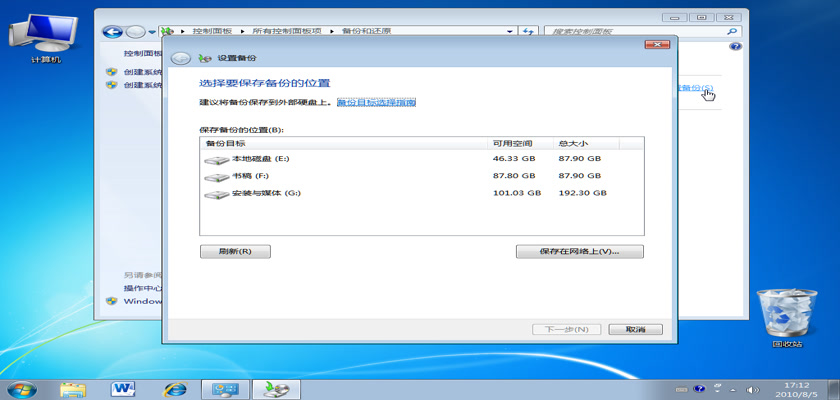Screen dimensions: 840x400
Task: Open Word from the taskbar
Action: (125, 388)
